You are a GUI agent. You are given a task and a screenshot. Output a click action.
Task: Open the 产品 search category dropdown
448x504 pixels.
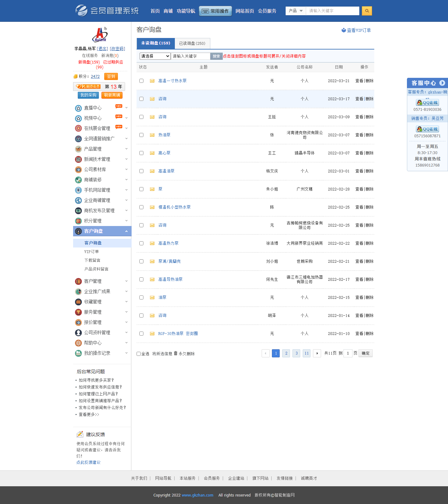tap(296, 11)
